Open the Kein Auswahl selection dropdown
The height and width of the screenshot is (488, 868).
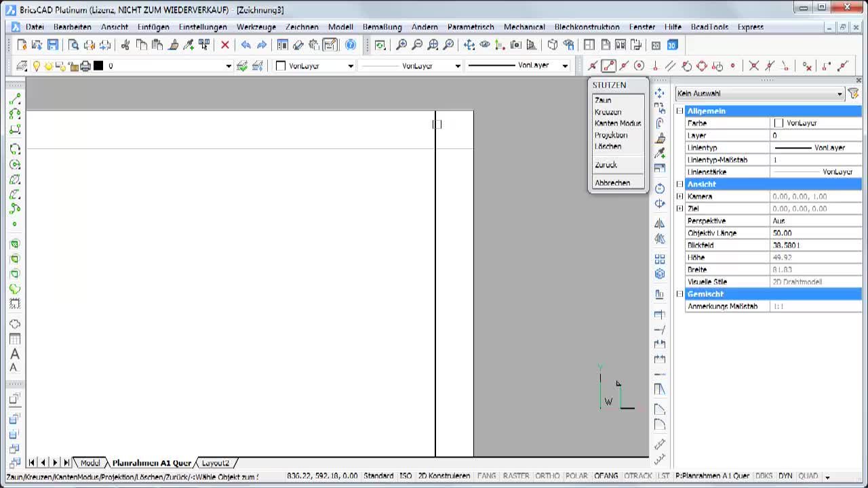coord(759,94)
